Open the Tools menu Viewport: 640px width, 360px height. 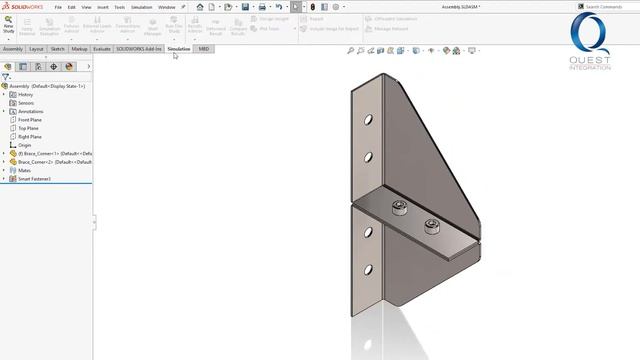pos(120,7)
